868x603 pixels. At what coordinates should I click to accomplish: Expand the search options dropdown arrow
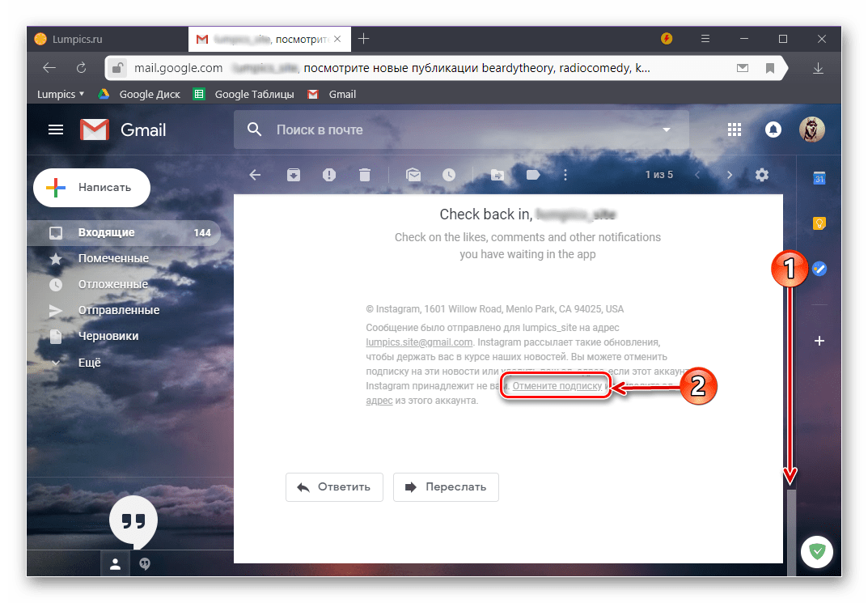pyautogui.click(x=667, y=130)
